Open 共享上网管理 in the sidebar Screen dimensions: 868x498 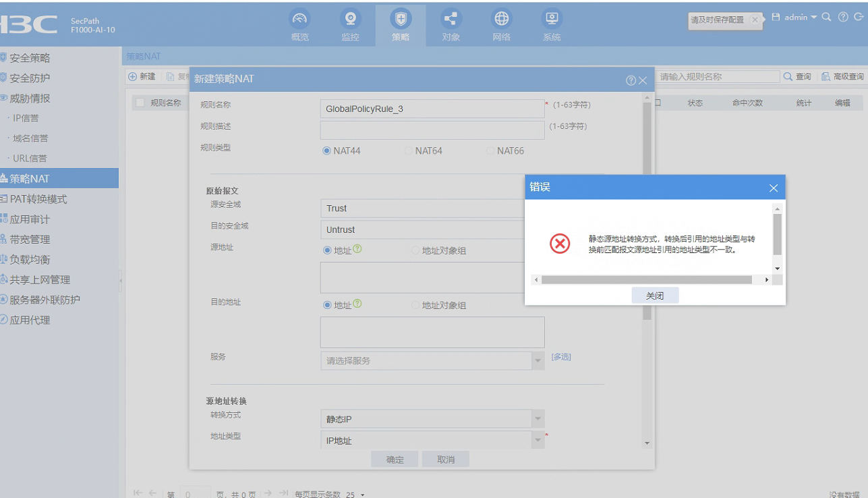point(40,280)
